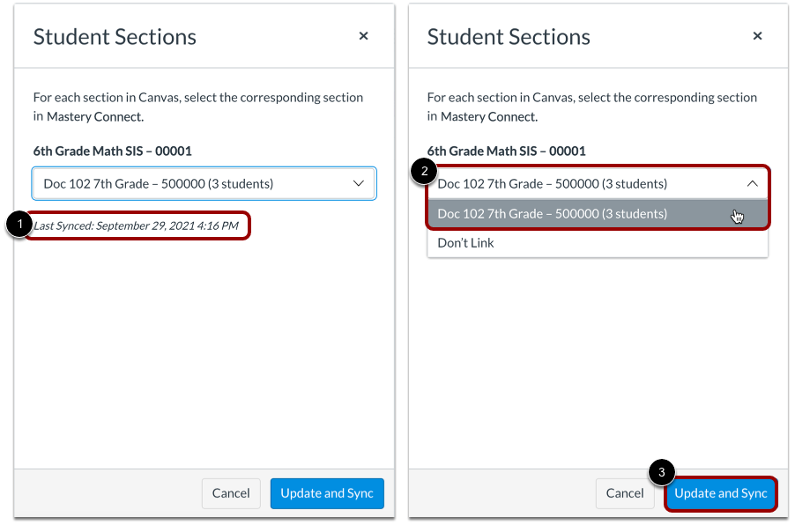This screenshot has height=532, width=795.
Task: Click the Student Sections heading in the open-dropdown dialog
Action: (x=509, y=37)
